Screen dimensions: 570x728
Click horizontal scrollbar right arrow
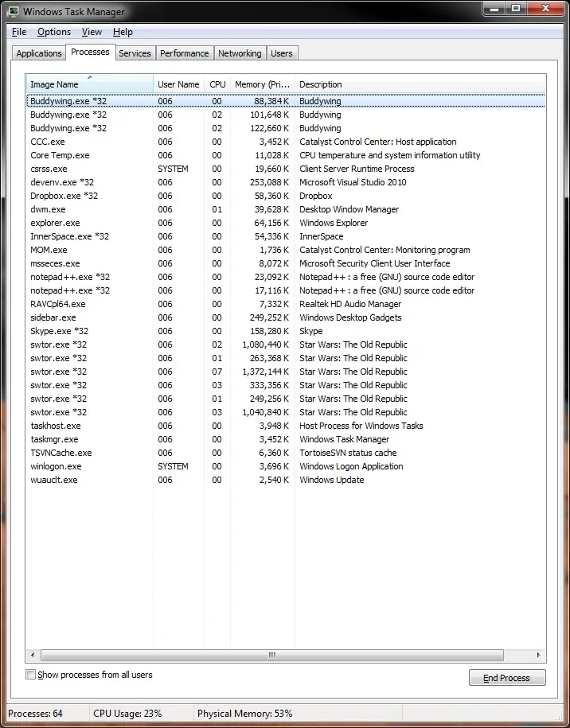click(x=539, y=656)
